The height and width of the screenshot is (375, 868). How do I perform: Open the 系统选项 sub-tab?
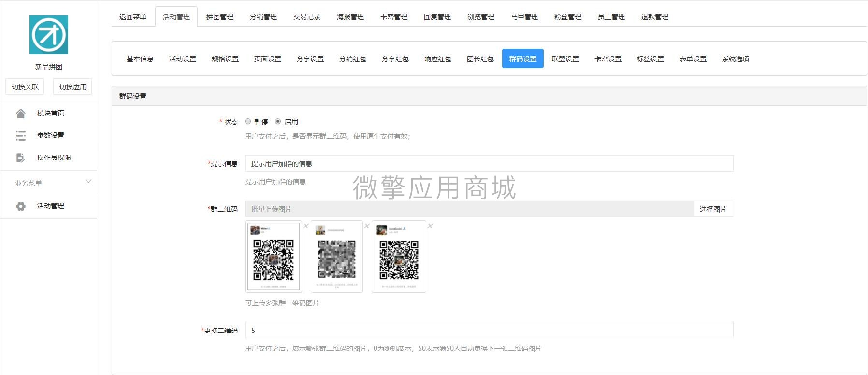[x=736, y=59]
